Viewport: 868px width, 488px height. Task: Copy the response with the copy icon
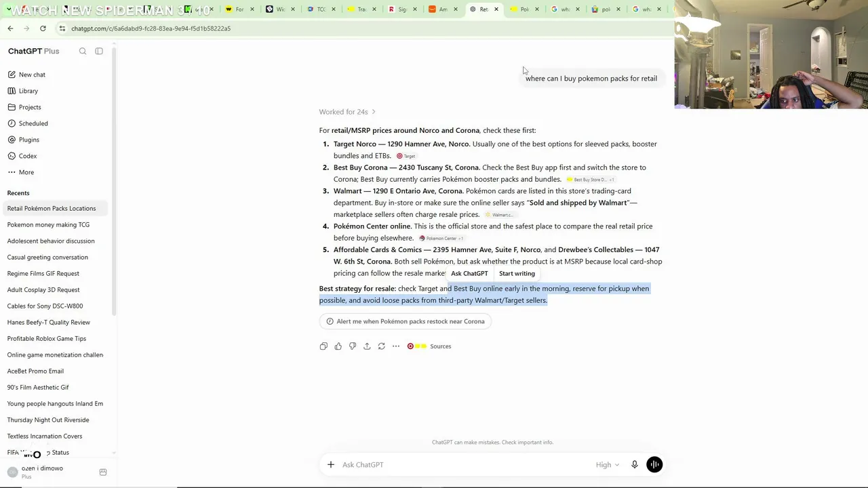click(x=323, y=346)
